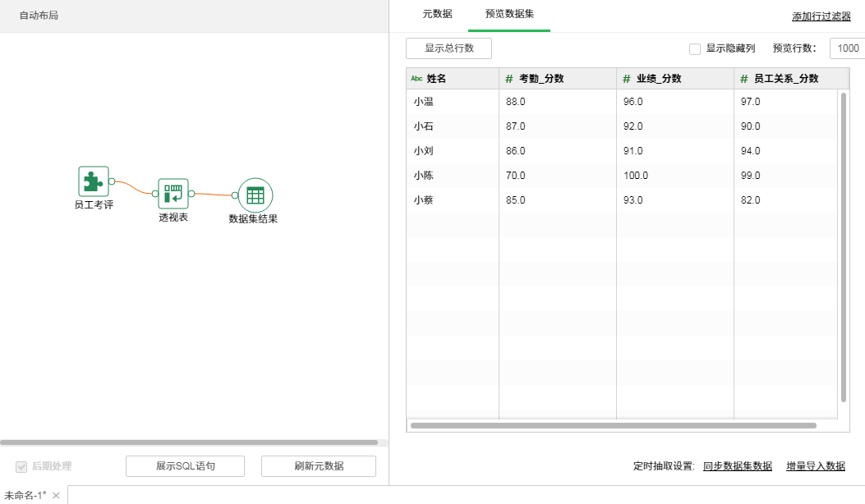Select the 员工考评 data source node icon
865x504 pixels.
pos(93,181)
